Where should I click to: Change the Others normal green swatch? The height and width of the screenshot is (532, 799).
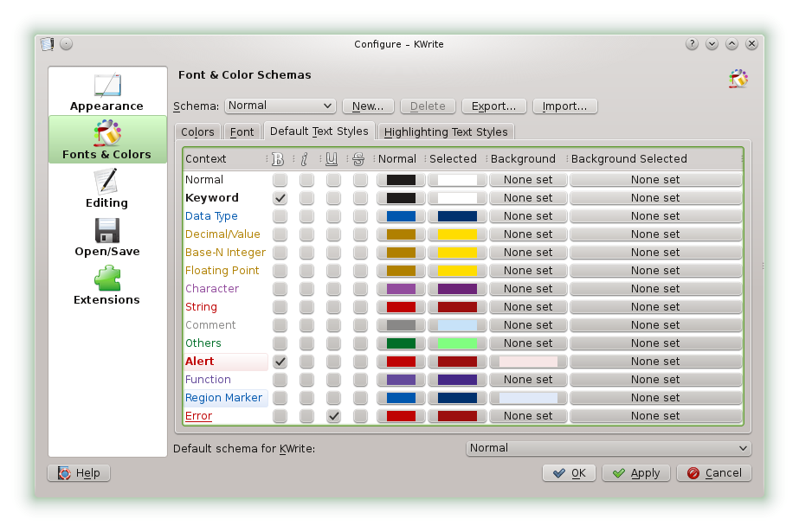[x=401, y=343]
